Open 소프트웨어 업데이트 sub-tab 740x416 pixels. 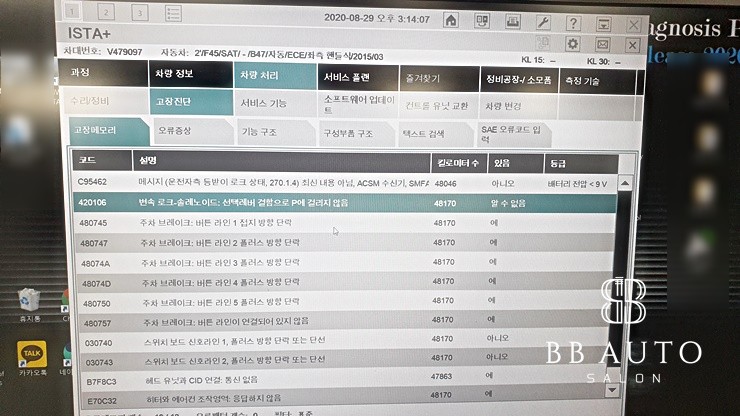358,104
